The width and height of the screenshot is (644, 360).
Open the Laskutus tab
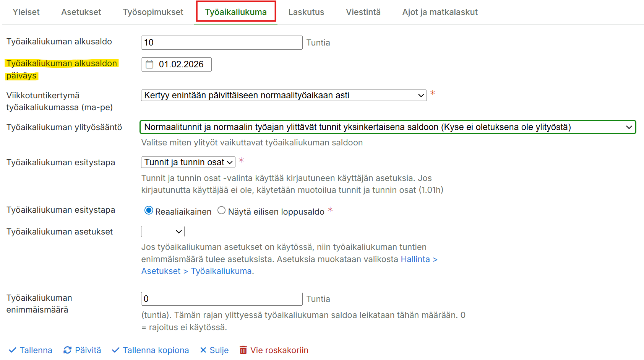[306, 12]
